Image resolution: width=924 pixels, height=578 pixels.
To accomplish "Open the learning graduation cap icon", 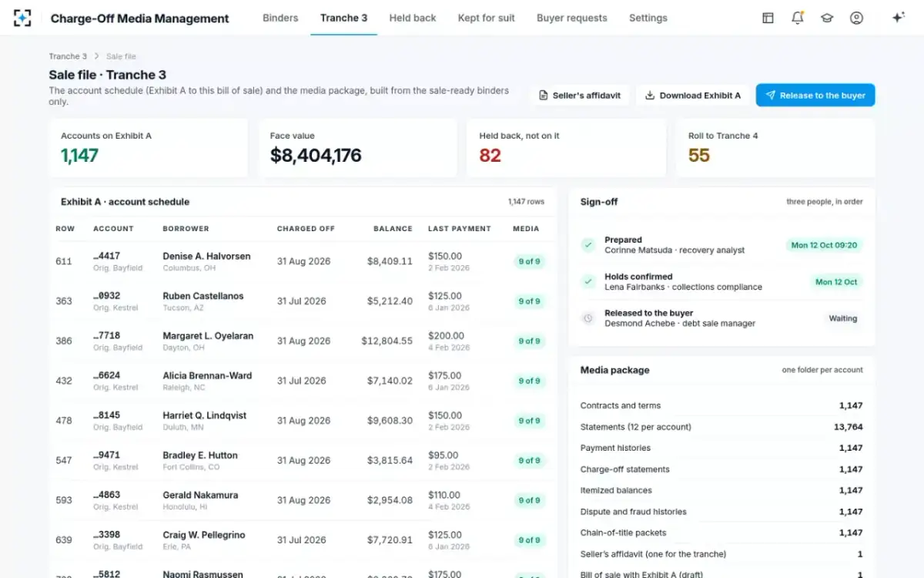I will click(827, 18).
